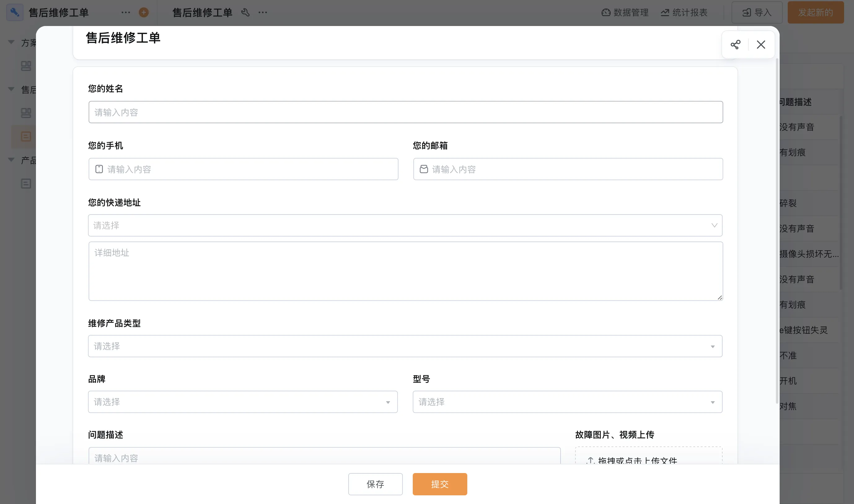Open the 数据管理 data management view

coord(625,13)
